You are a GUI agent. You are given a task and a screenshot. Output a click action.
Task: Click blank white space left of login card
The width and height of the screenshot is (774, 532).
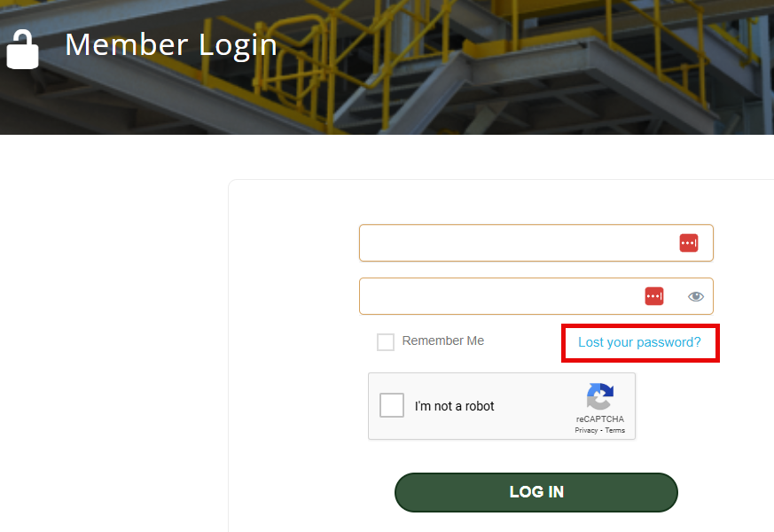click(x=106, y=337)
